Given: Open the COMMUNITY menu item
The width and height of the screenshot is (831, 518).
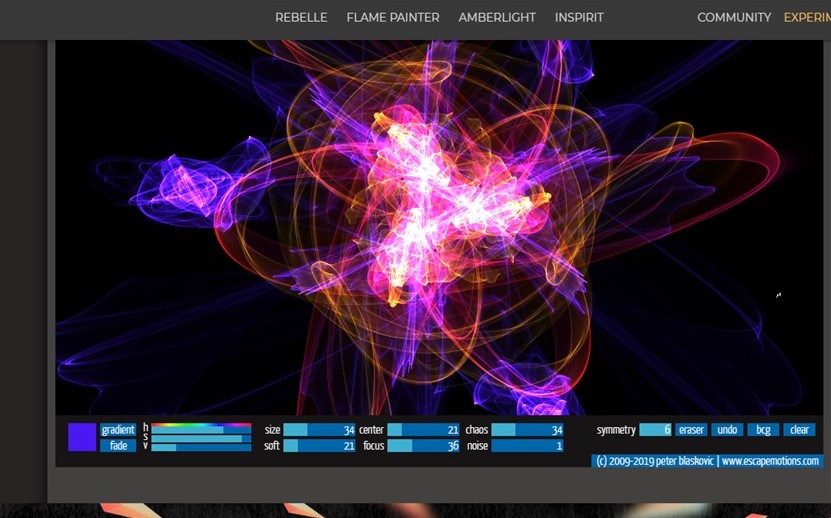Looking at the screenshot, I should coord(734,17).
